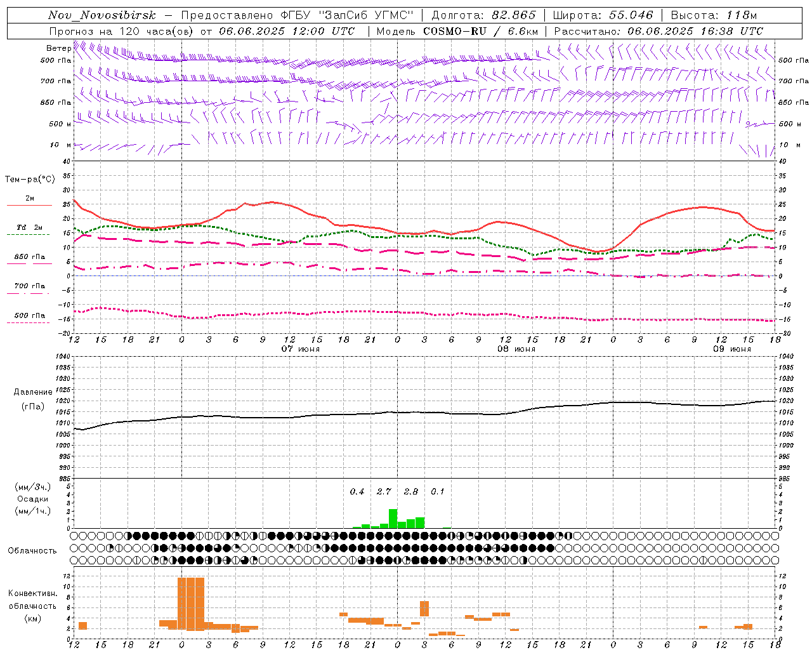Click the 0.4 precipitation total

[357, 492]
